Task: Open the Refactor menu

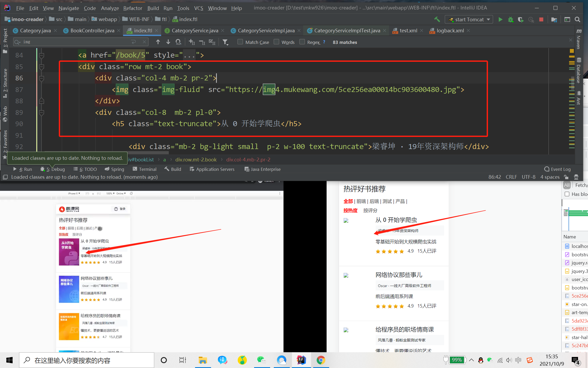Action: point(133,8)
